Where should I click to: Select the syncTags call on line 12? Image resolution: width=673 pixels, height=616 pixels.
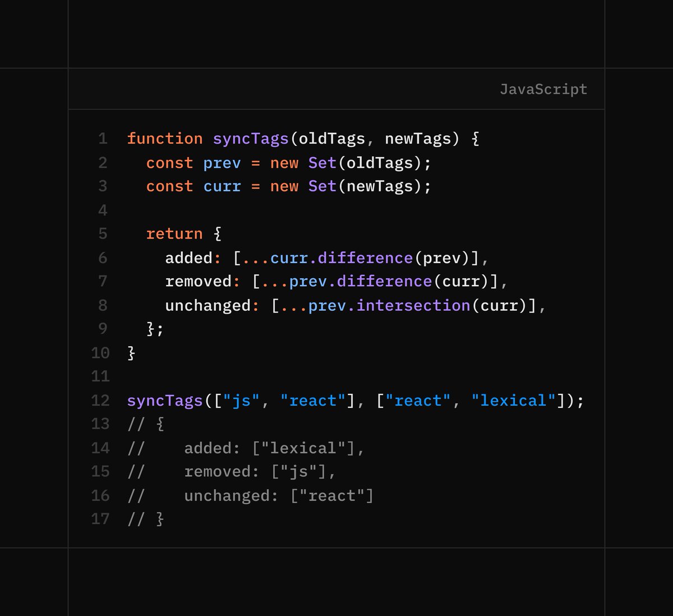point(164,400)
